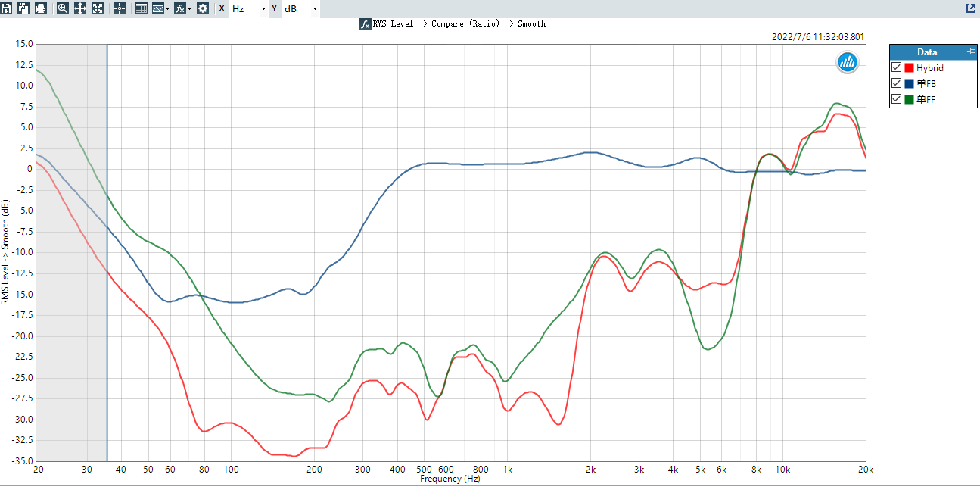Image resolution: width=980 pixels, height=487 pixels.
Task: Pin the Data legend panel
Action: pyautogui.click(x=972, y=52)
